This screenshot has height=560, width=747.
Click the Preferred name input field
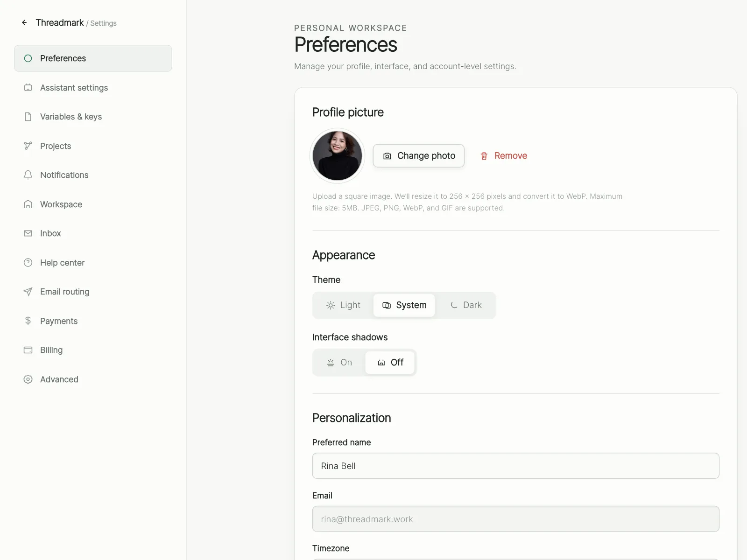click(516, 466)
